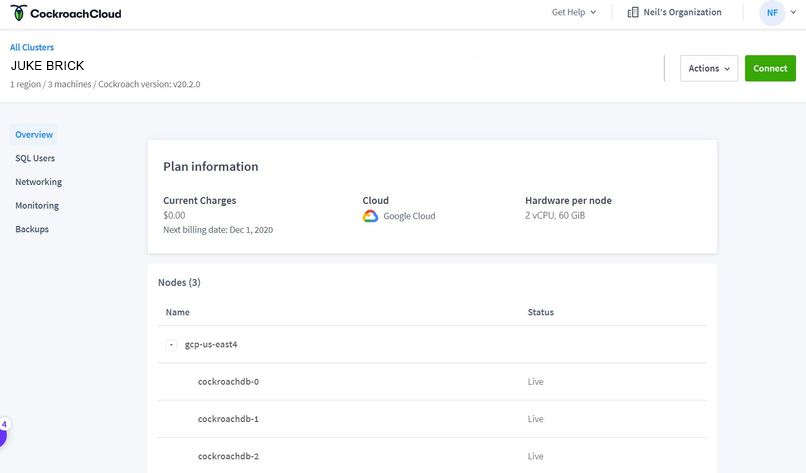
Task: Click the gcp-us-east4 region name
Action: coord(211,344)
